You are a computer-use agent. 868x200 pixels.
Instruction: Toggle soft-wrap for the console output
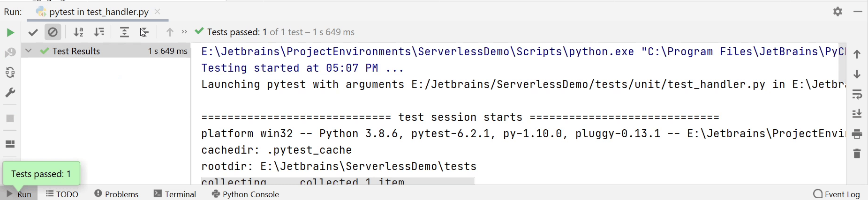tap(857, 94)
